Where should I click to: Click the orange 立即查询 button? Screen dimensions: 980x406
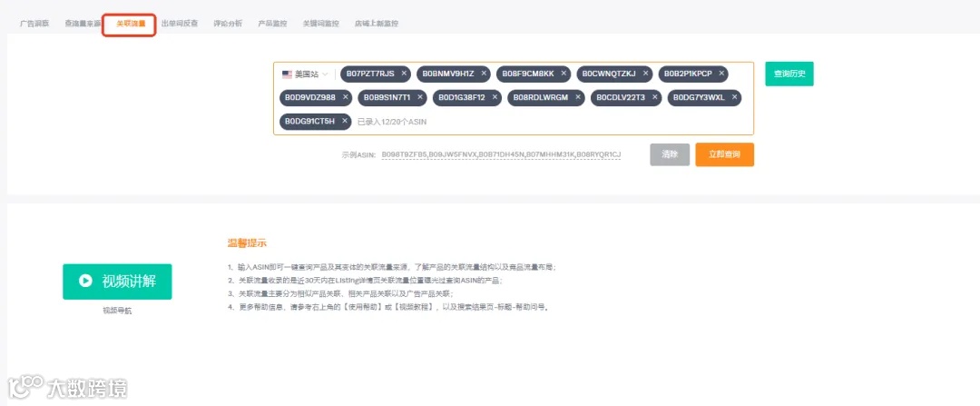(724, 154)
